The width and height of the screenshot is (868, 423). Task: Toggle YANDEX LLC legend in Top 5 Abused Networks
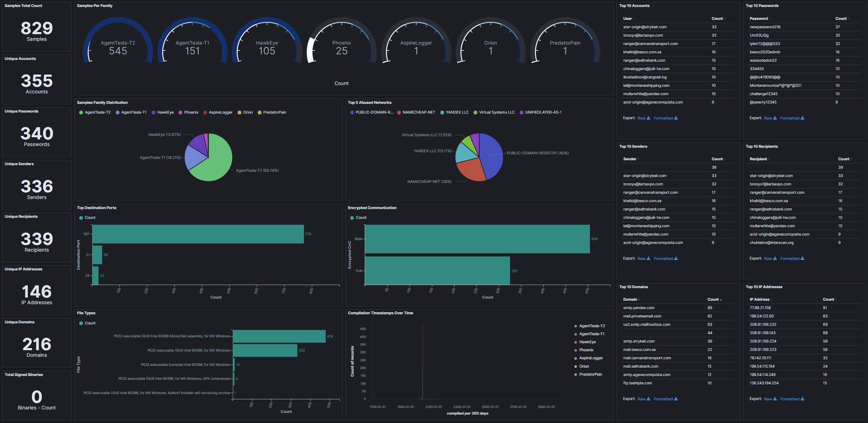click(455, 112)
